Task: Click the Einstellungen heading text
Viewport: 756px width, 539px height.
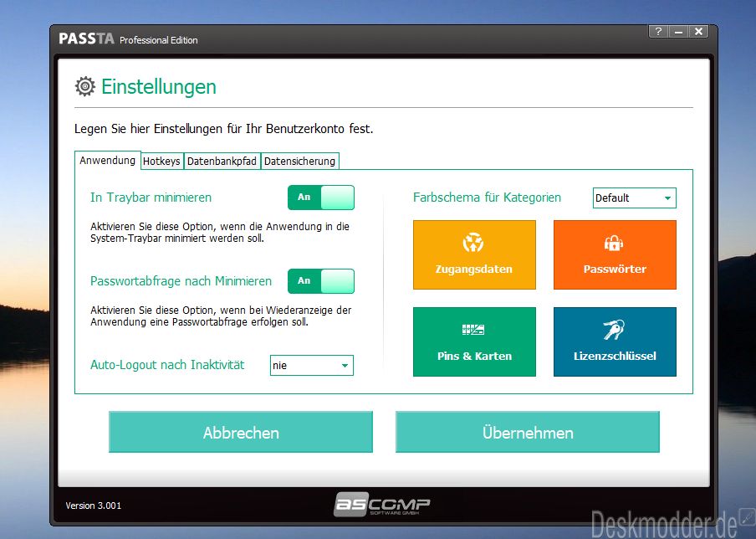Action: coord(159,87)
